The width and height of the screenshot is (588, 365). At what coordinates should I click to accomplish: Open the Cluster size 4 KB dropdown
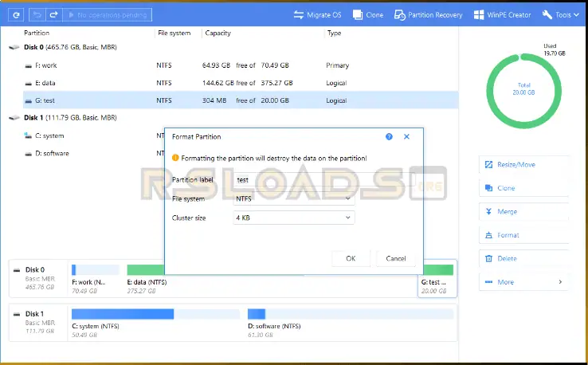click(294, 218)
